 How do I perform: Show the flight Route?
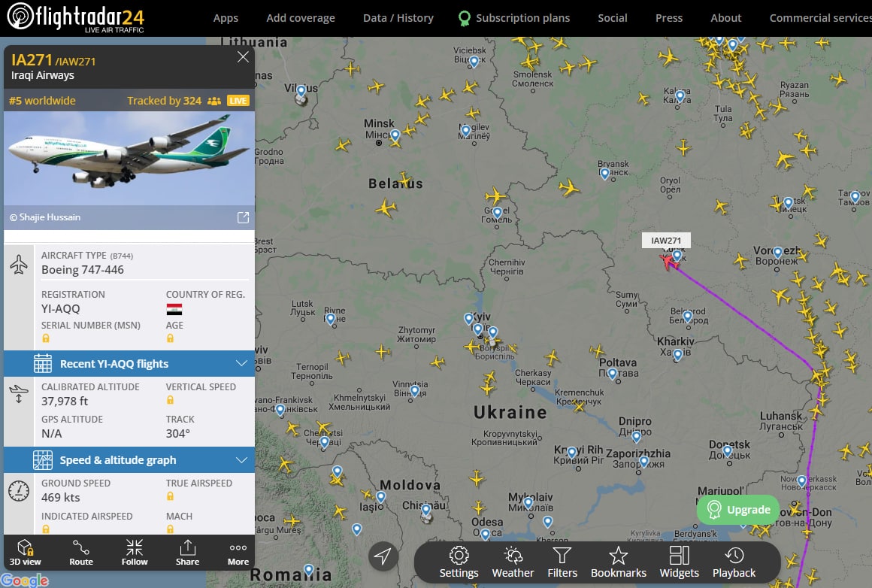(x=81, y=553)
